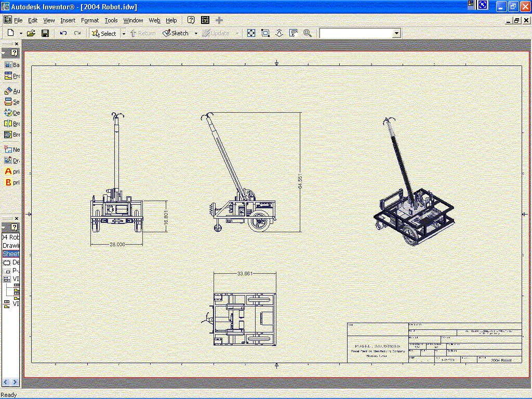Open the Window menu

[x=133, y=20]
